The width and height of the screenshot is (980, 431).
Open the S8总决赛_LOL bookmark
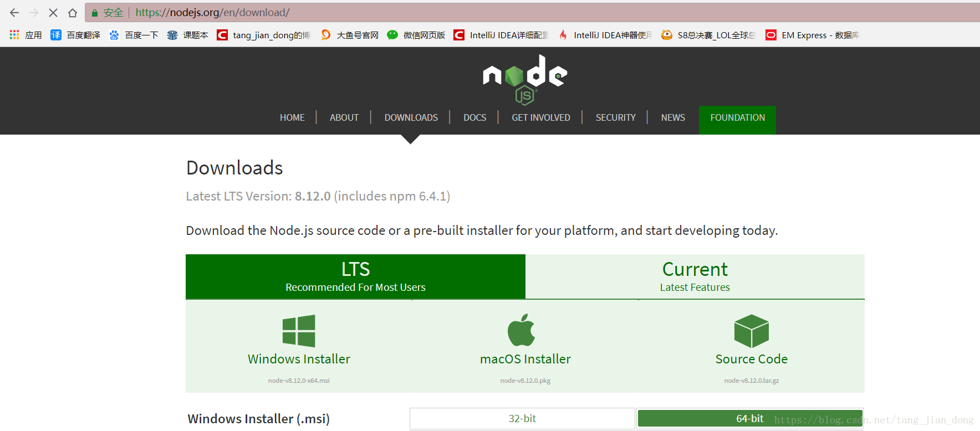pyautogui.click(x=708, y=35)
